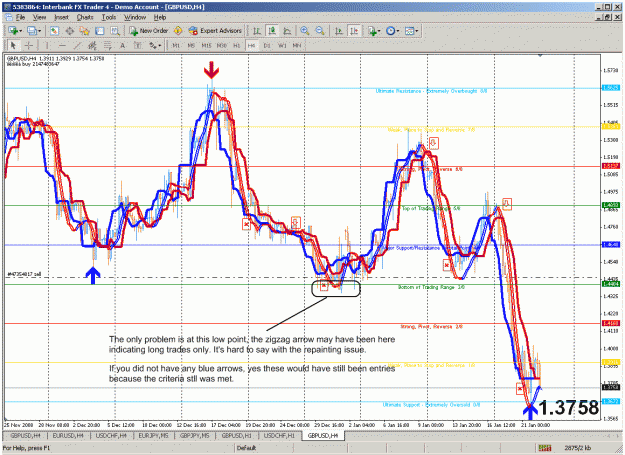Click the Profiles icon
Image resolution: width=625 pixels, height=455 pixels.
pos(32,31)
